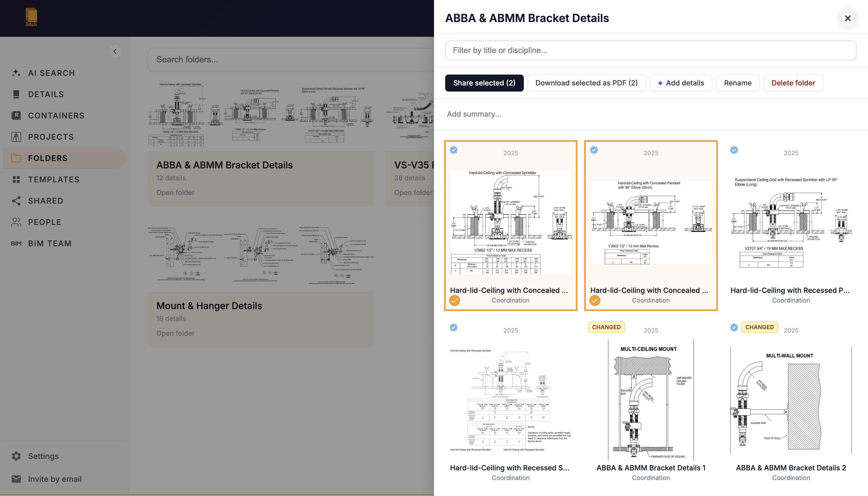Open MULTI-CEILING MOUNT drawing thumbnail

(x=651, y=400)
